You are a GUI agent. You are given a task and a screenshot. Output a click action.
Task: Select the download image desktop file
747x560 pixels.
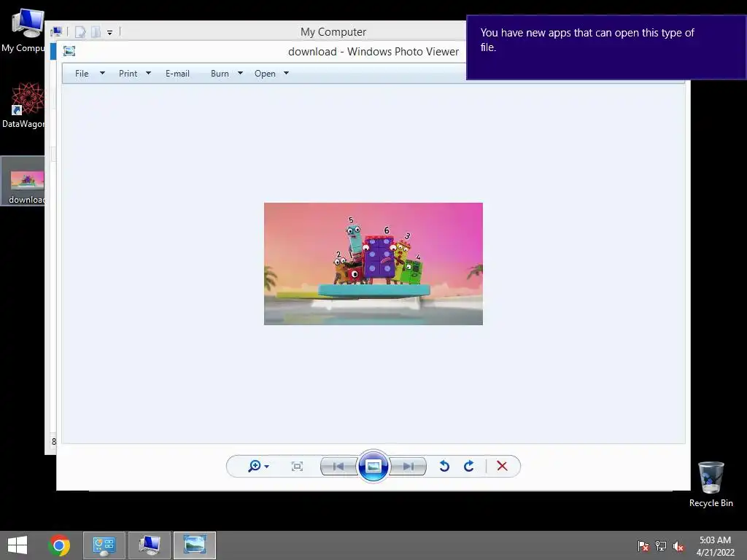(23, 181)
